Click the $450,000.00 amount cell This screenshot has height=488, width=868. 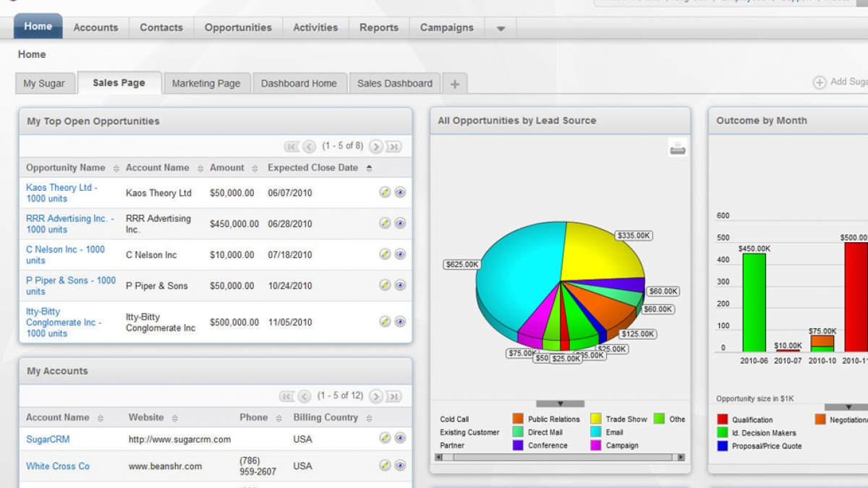point(234,224)
